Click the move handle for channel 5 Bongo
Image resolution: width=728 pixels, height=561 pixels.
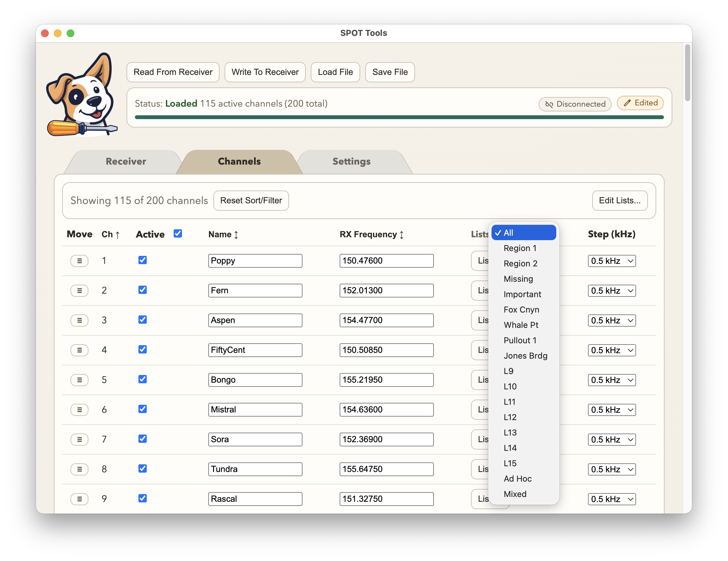(x=79, y=380)
